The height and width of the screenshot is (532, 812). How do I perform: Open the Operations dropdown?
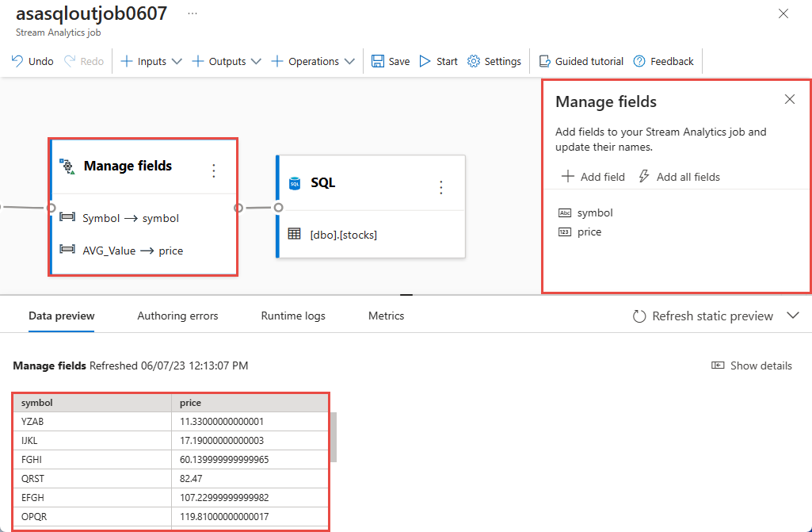point(349,60)
